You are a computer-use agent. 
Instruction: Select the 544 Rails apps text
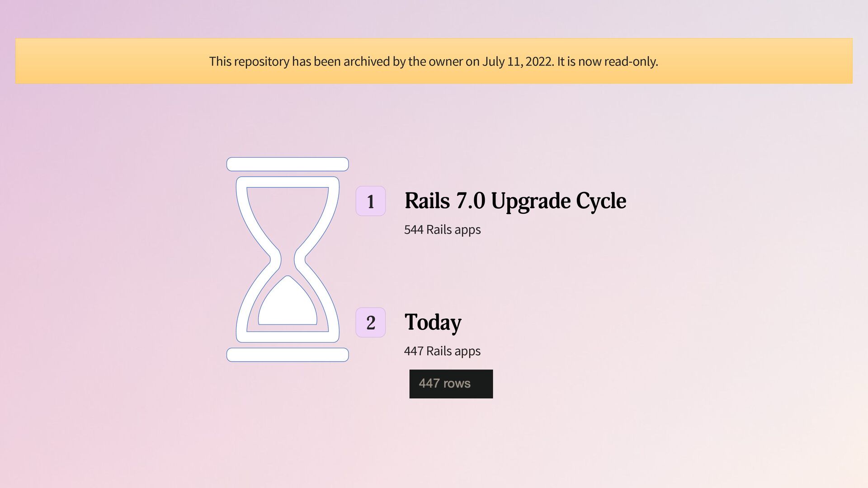[443, 230]
